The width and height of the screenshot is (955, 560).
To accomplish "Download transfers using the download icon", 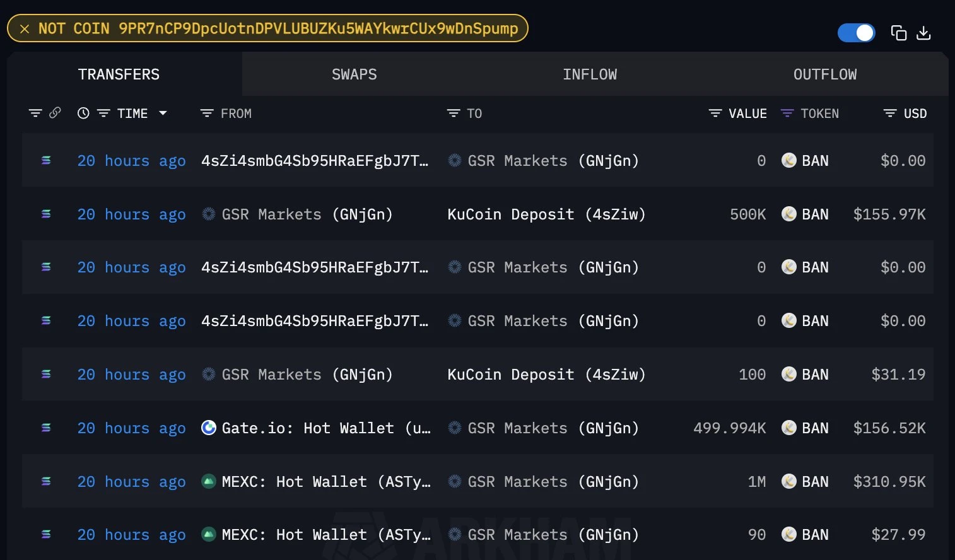I will point(923,33).
